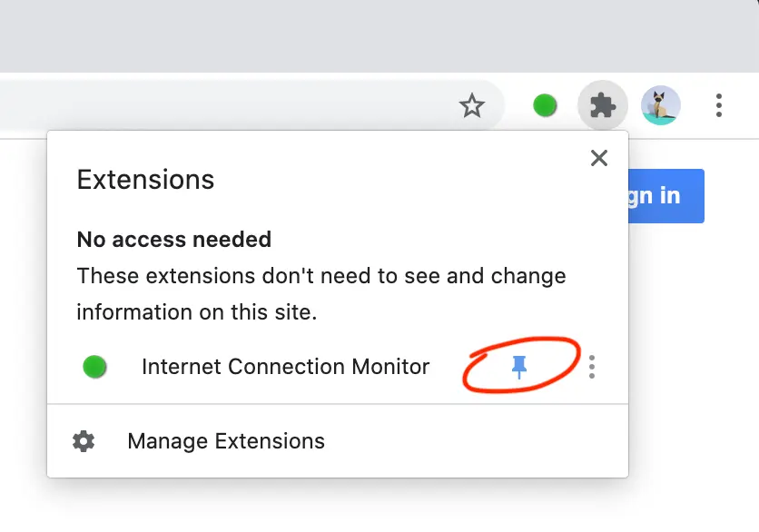This screenshot has height=532, width=759.
Task: Open the Extensions puzzle piece menu
Action: pyautogui.click(x=602, y=105)
